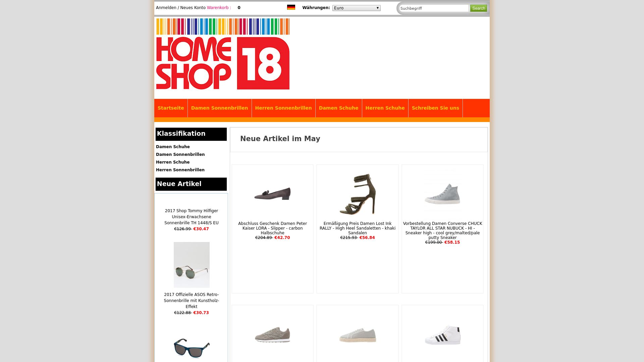The image size is (644, 362).
Task: Go to Herren Sonnenbrillen in navigation bar
Action: (x=283, y=108)
